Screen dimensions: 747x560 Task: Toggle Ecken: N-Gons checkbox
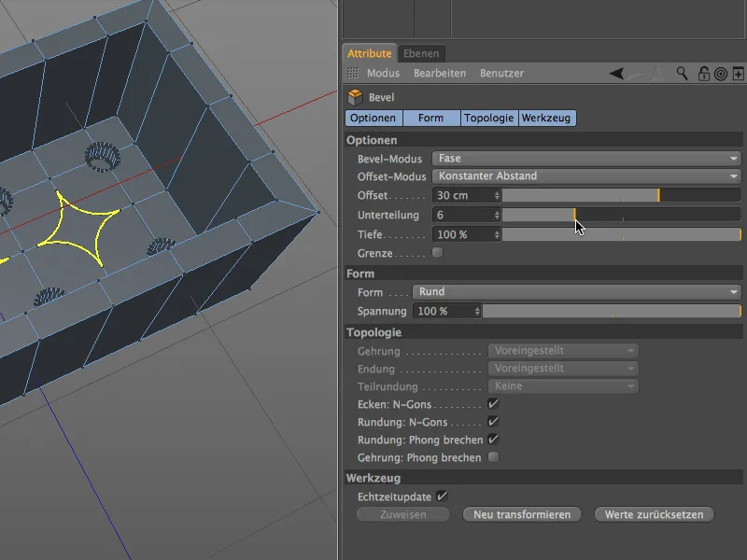(494, 404)
